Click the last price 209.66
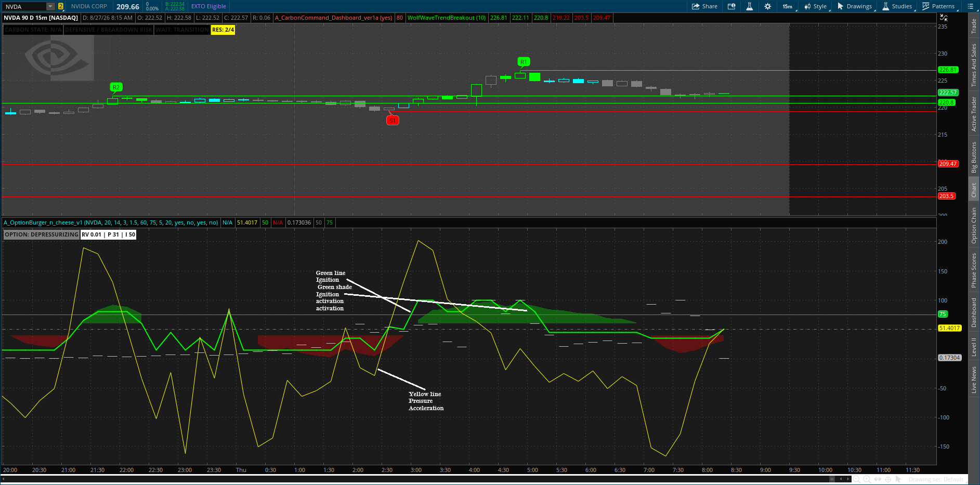 click(x=128, y=7)
